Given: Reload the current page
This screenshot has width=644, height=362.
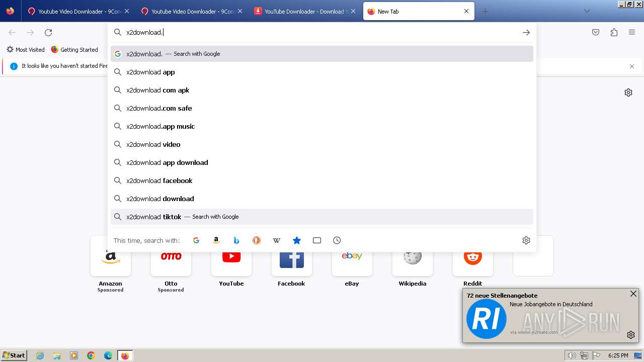Looking at the screenshot, I should (x=48, y=33).
